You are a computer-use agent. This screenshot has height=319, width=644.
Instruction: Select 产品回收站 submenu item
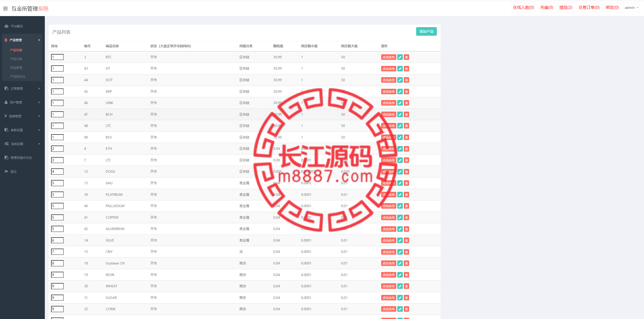pos(18,76)
